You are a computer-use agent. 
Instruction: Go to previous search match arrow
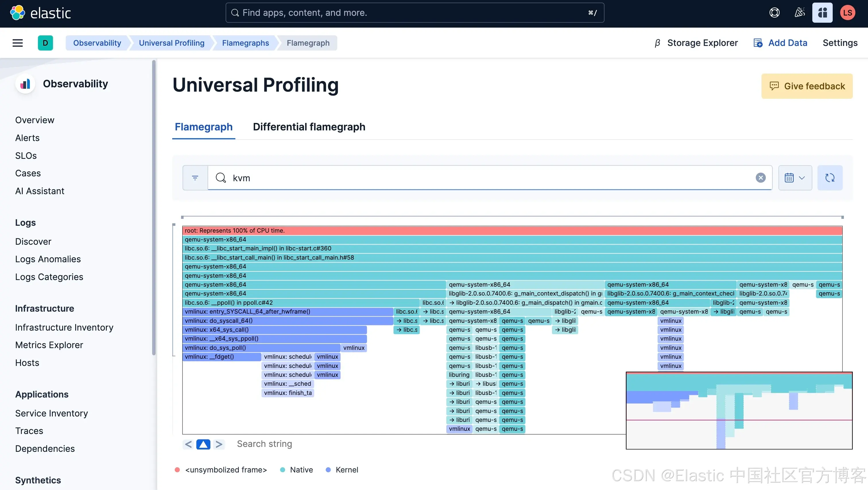click(x=188, y=444)
